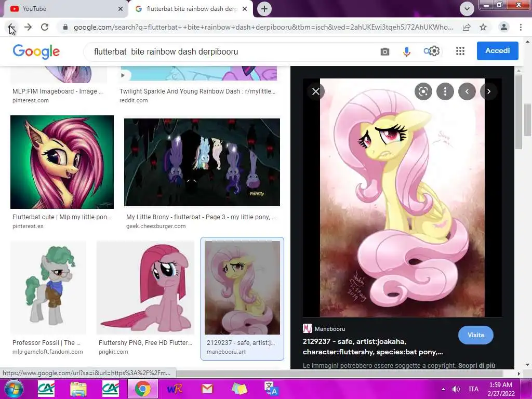This screenshot has height=399, width=532.
Task: Click the scroll right arrow of horizontal scrollbar
Action: (518, 374)
